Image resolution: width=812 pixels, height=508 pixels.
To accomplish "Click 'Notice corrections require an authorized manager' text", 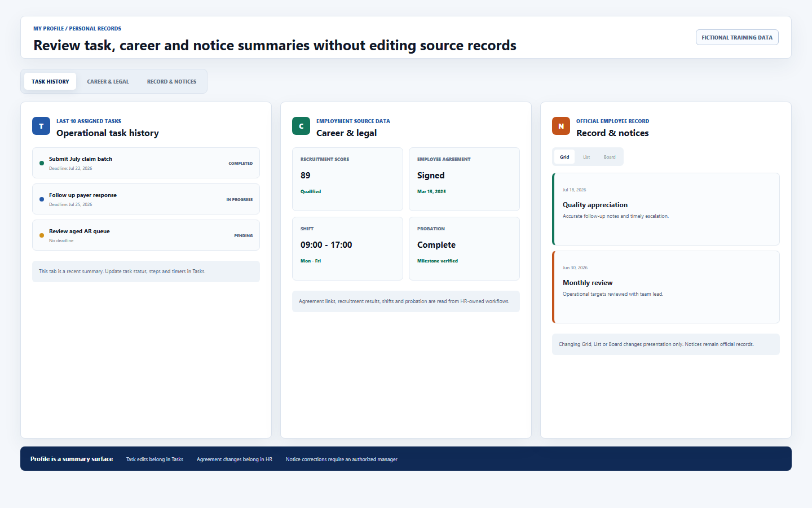I will tap(342, 459).
